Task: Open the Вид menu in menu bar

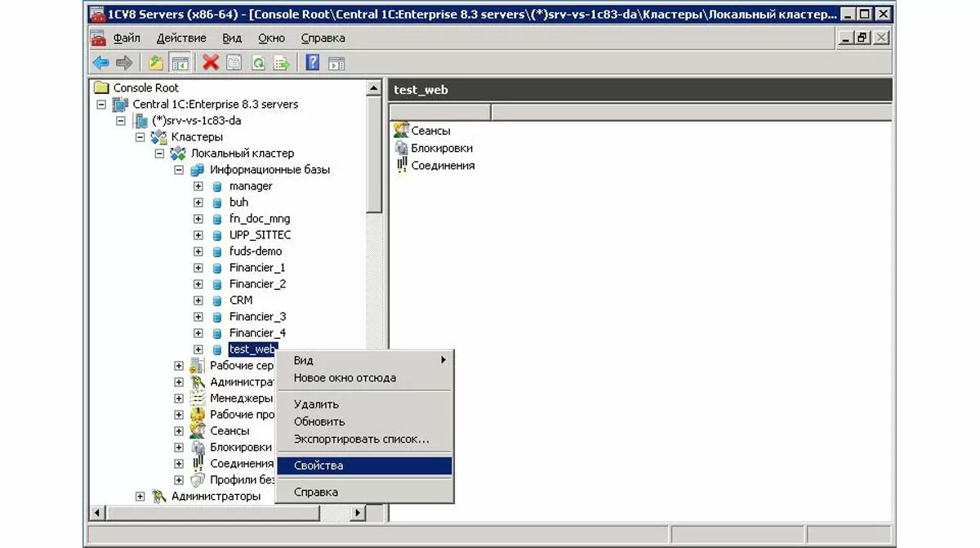Action: 232,38
